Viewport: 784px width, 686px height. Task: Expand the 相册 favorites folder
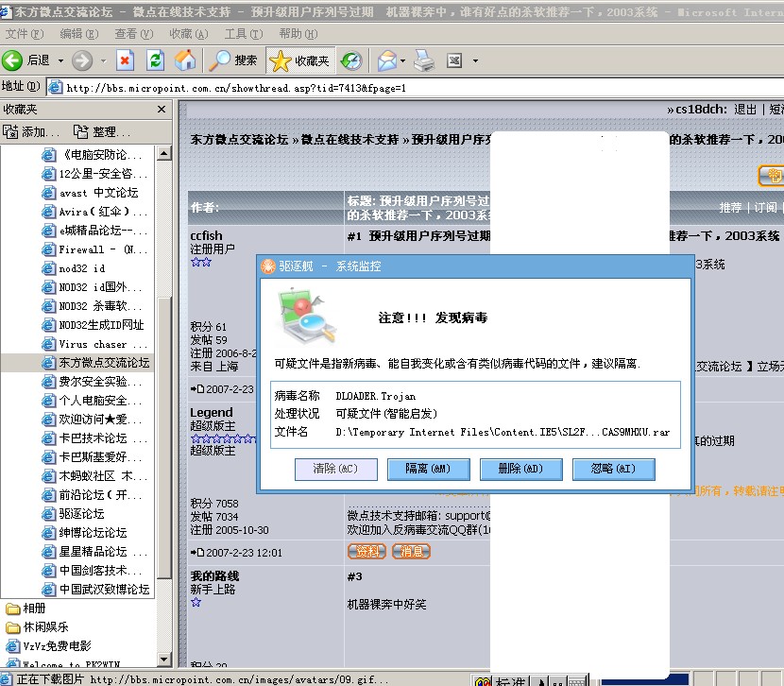click(x=26, y=609)
